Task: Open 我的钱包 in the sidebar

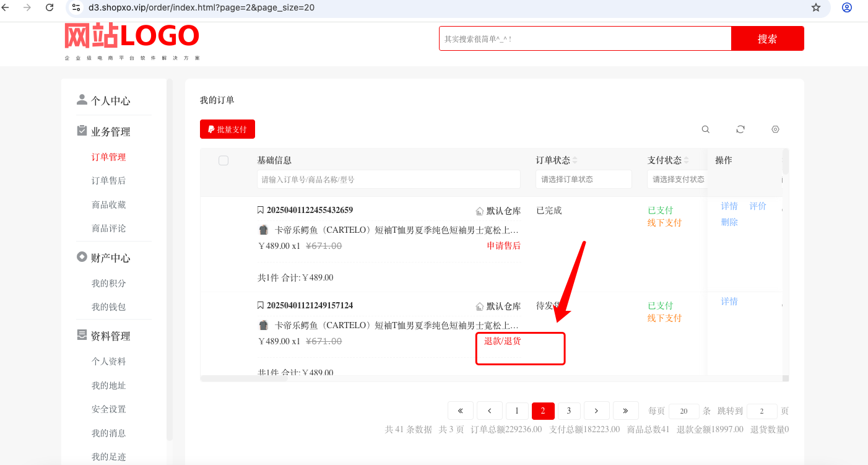Action: [x=109, y=307]
